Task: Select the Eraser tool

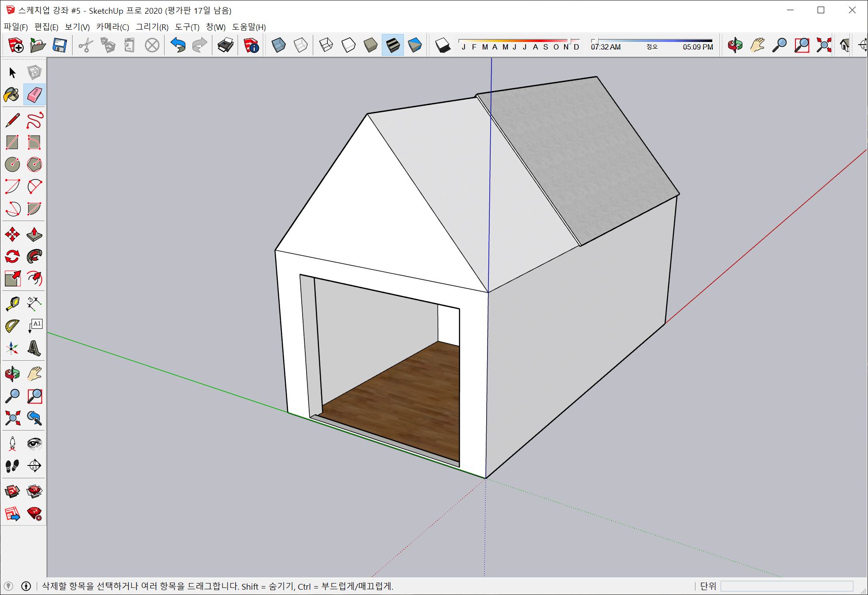Action: click(34, 94)
